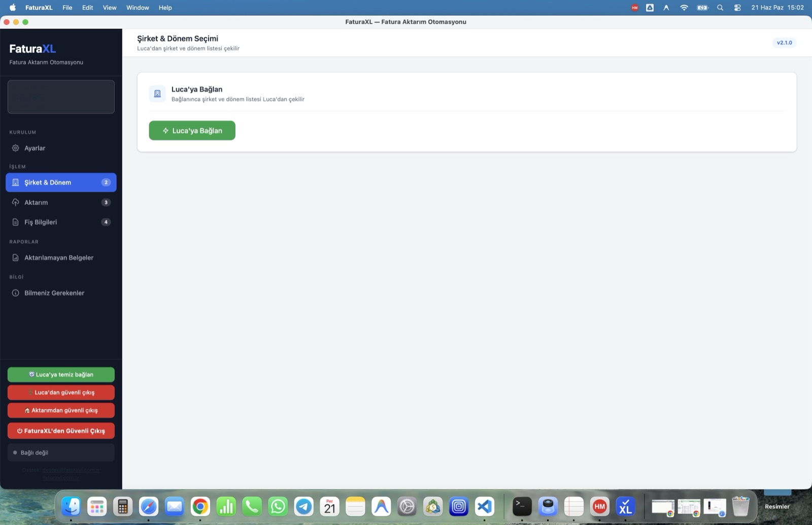Click the red HM menu bar icon
The image size is (812, 525).
634,8
